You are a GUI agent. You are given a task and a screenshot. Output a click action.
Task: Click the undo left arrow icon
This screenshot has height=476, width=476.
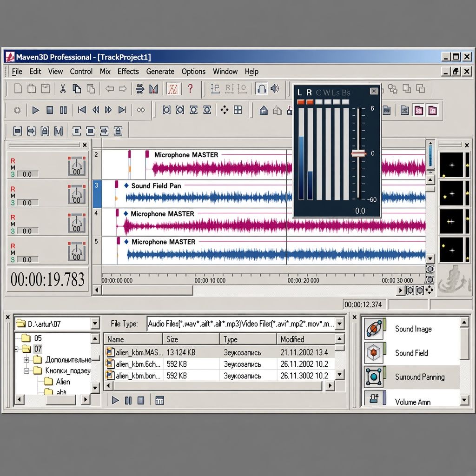pyautogui.click(x=110, y=89)
